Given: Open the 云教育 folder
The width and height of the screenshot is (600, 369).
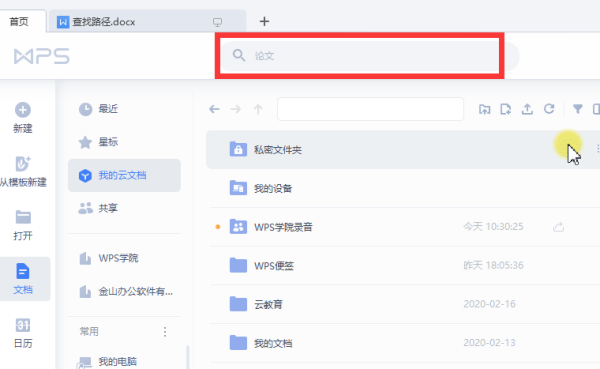Looking at the screenshot, I should point(403,304).
